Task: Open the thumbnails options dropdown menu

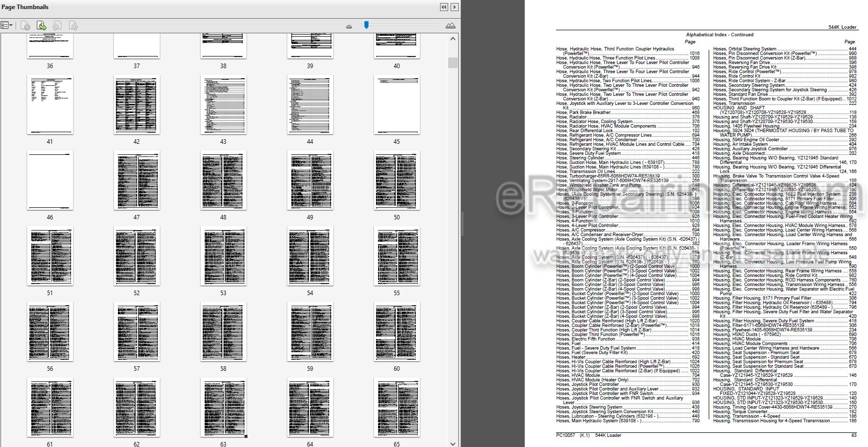Action: (x=7, y=25)
